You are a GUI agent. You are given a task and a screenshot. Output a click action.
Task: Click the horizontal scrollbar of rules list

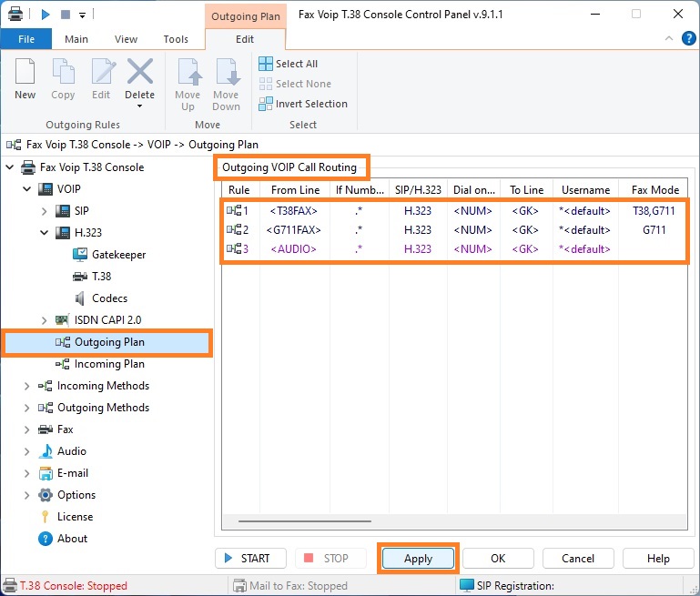click(305, 521)
